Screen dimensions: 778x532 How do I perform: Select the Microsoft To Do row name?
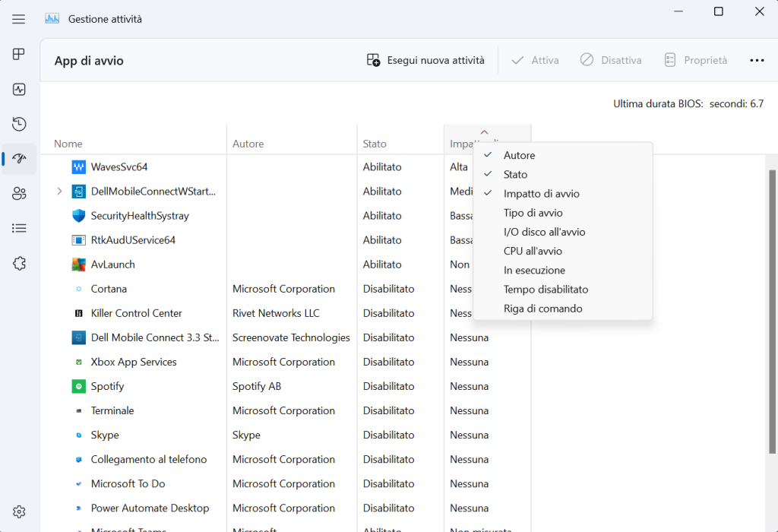click(128, 484)
